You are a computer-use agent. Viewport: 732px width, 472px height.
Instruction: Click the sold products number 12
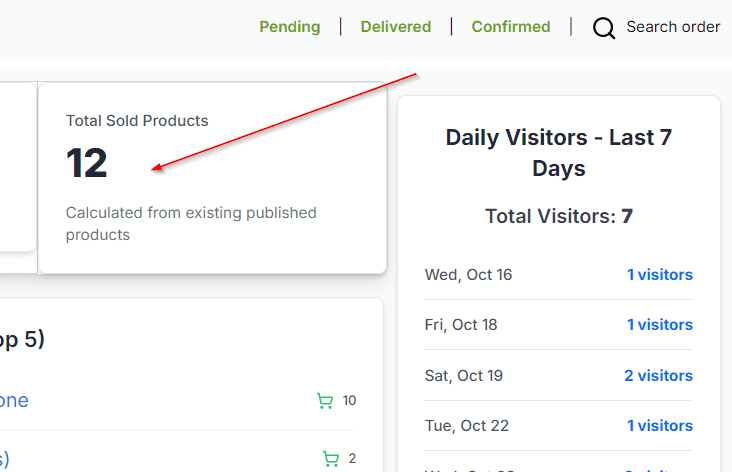87,164
